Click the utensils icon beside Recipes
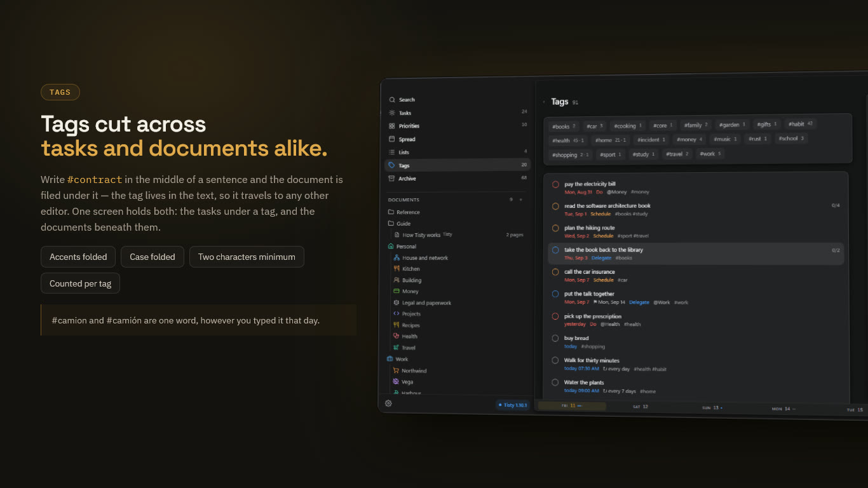 [x=397, y=325]
